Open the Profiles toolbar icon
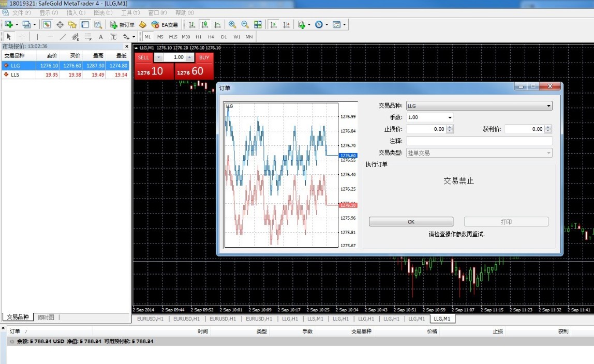594x364 pixels. 26,25
